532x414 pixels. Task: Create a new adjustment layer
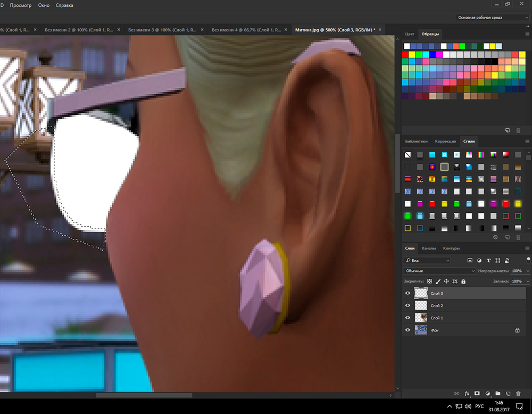click(x=487, y=393)
